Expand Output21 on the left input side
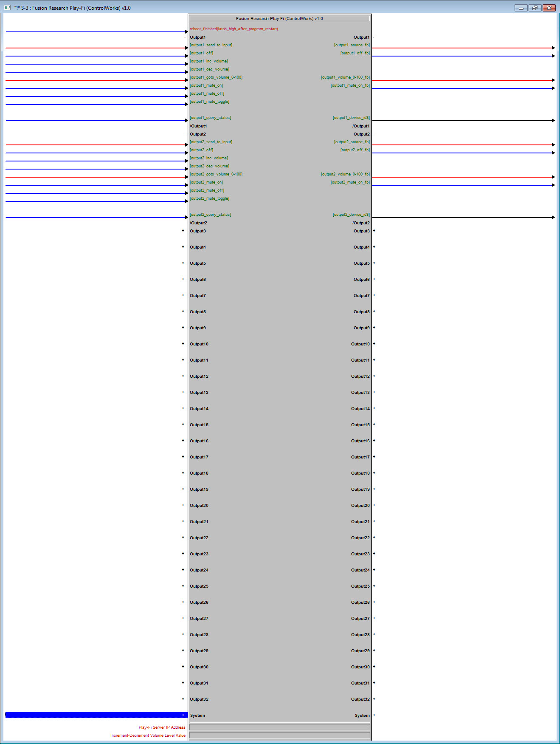This screenshot has width=560, height=744. (x=183, y=521)
